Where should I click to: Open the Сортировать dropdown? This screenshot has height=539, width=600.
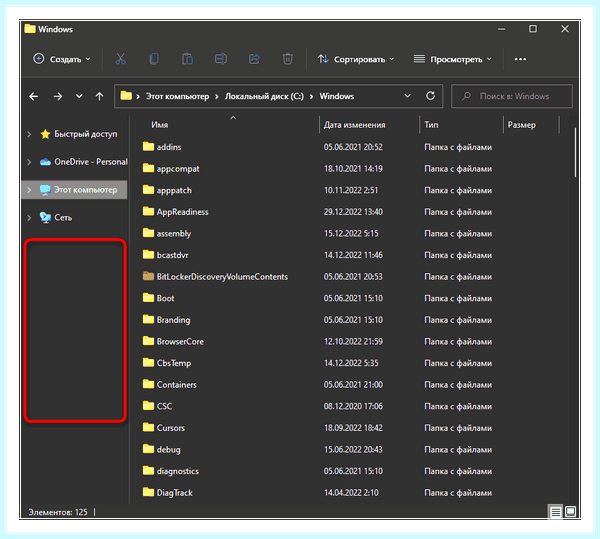[x=356, y=59]
